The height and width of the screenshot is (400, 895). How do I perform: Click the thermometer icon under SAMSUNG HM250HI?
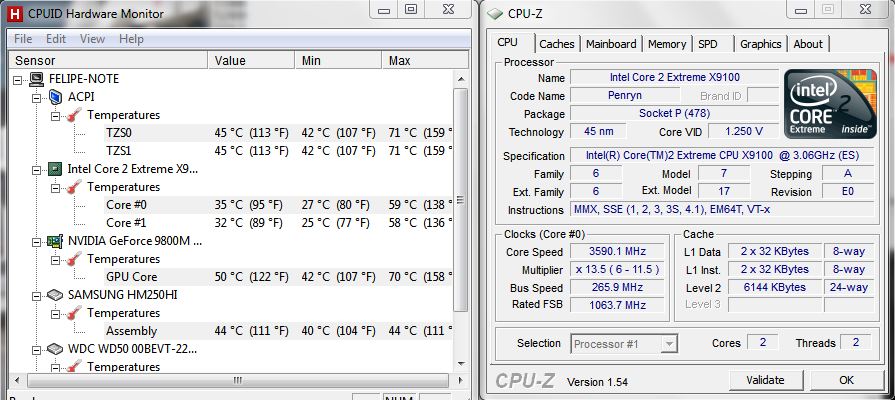(74, 313)
